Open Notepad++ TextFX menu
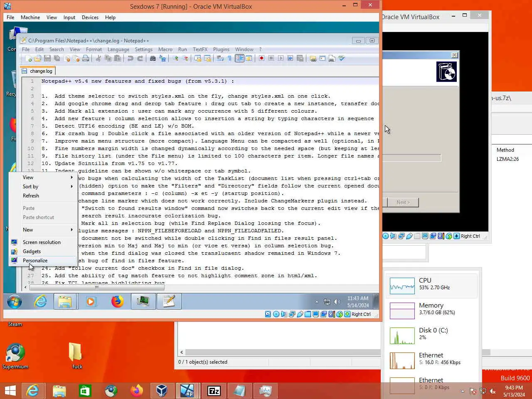This screenshot has width=532, height=399. pos(200,49)
